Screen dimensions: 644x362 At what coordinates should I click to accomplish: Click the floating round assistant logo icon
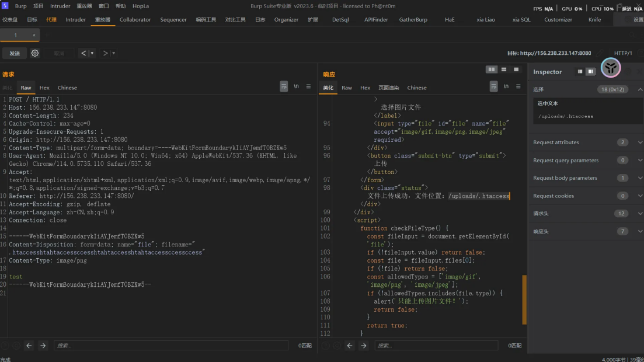(x=610, y=68)
